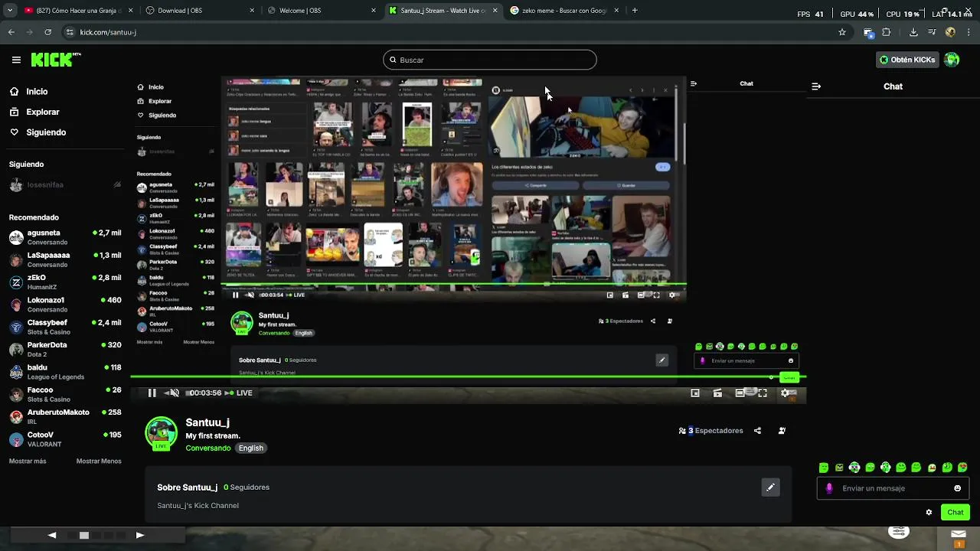Open the Faccoo recommended channel
This screenshot has height=551, width=980.
pos(65,394)
